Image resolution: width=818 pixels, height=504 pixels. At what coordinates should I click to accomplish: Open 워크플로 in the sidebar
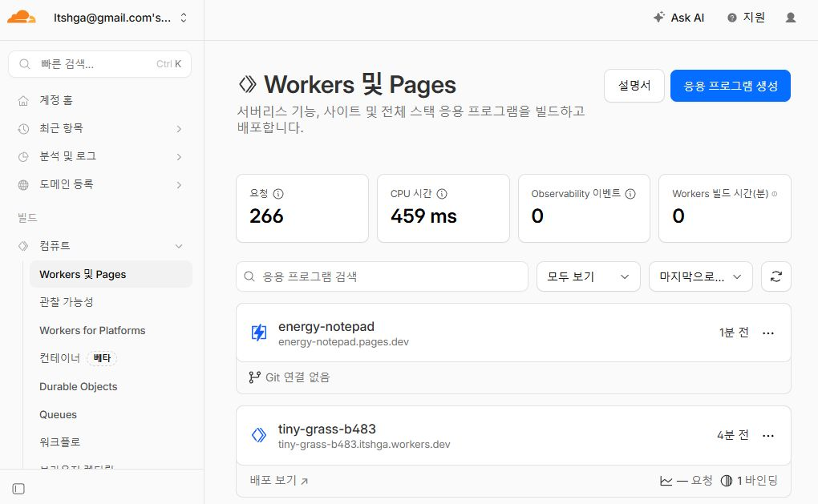[60, 442]
